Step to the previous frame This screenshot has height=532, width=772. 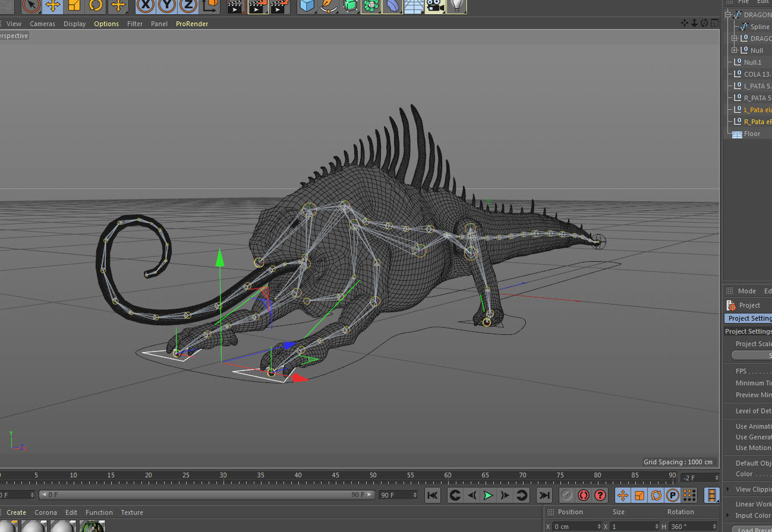coord(471,495)
